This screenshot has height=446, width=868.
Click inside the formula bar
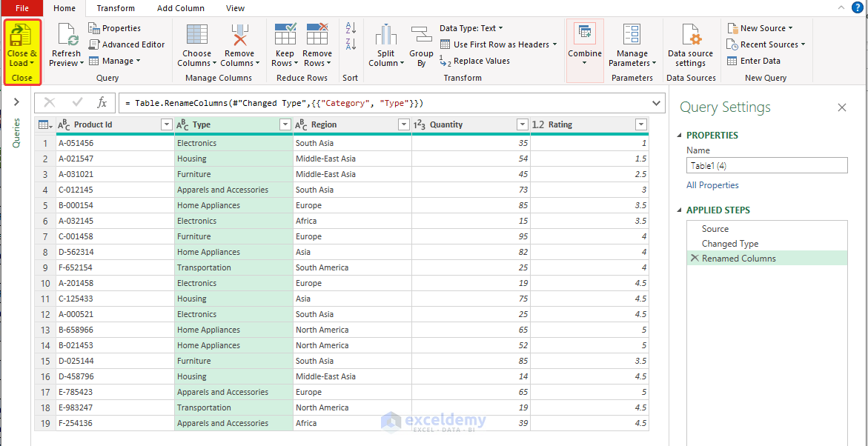click(384, 103)
